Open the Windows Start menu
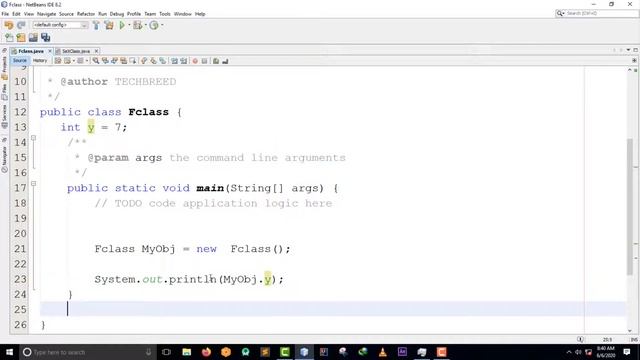 9,352
